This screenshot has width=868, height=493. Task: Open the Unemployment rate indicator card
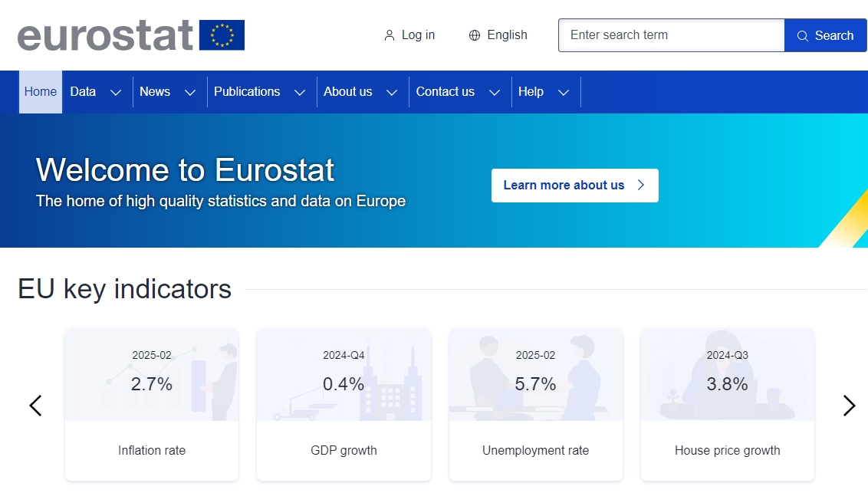(535, 405)
